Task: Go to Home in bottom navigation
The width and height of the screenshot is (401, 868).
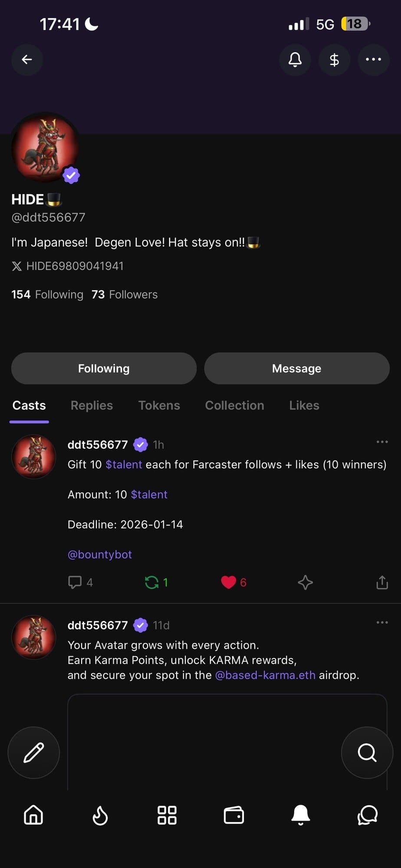Action: (x=33, y=815)
